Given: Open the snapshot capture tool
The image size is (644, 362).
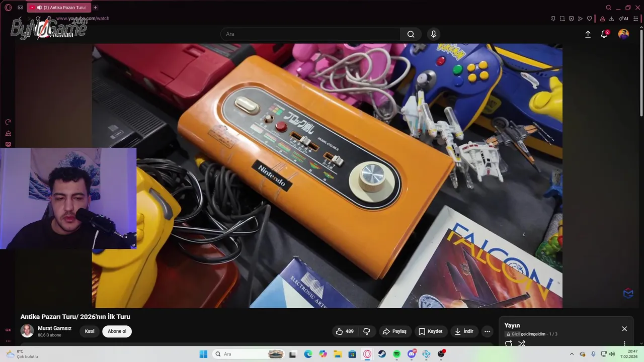Looking at the screenshot, I should pos(562,19).
